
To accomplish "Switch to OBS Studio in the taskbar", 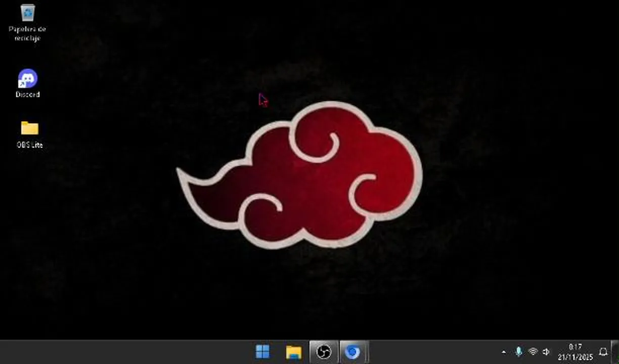I will click(323, 352).
